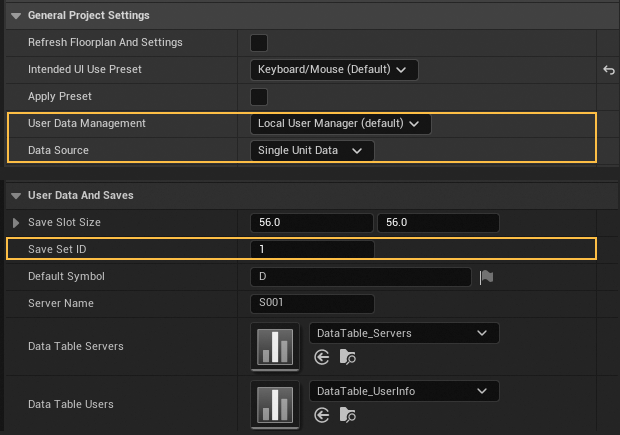Enable Refresh Floorplan And Settings checkbox

(x=258, y=43)
